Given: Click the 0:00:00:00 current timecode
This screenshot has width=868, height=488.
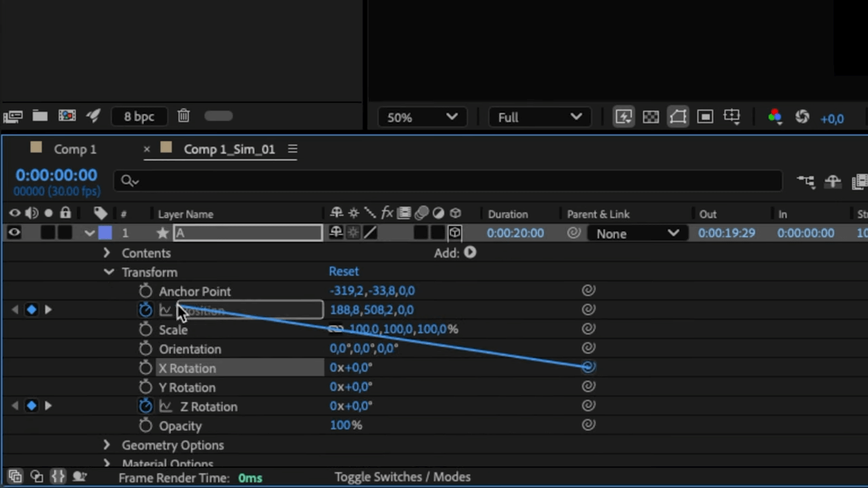Looking at the screenshot, I should pyautogui.click(x=56, y=176).
